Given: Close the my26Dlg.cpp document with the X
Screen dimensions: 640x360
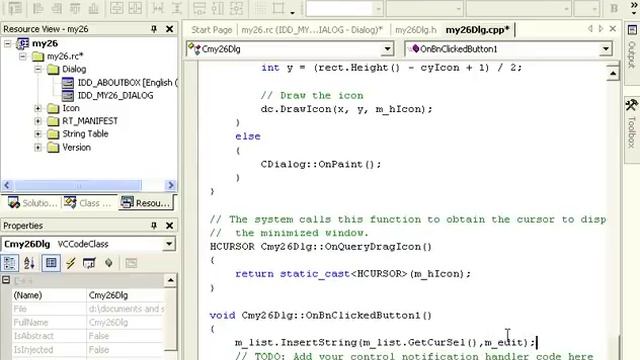Looking at the screenshot, I should pyautogui.click(x=613, y=29).
